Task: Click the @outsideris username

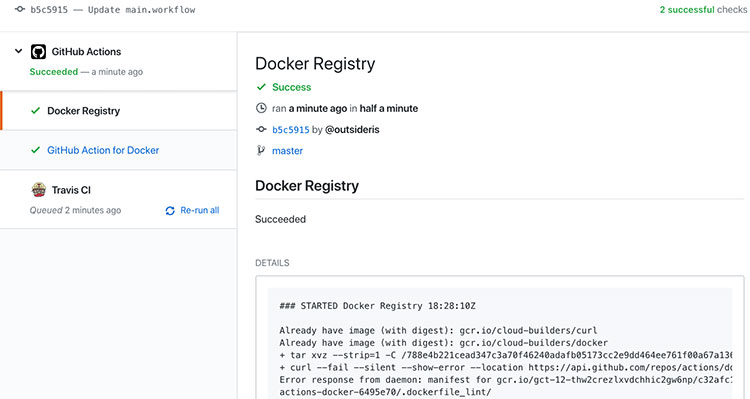Action: [352, 130]
